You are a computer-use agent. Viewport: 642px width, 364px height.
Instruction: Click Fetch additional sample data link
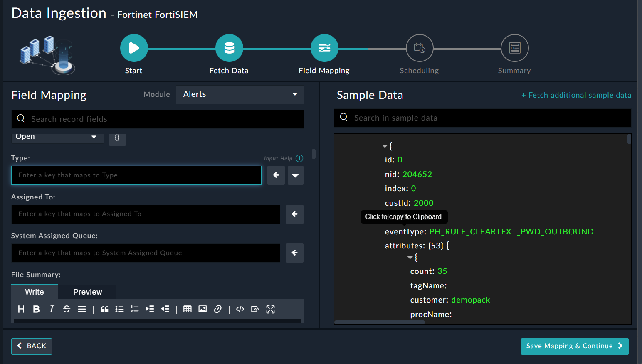pyautogui.click(x=576, y=95)
